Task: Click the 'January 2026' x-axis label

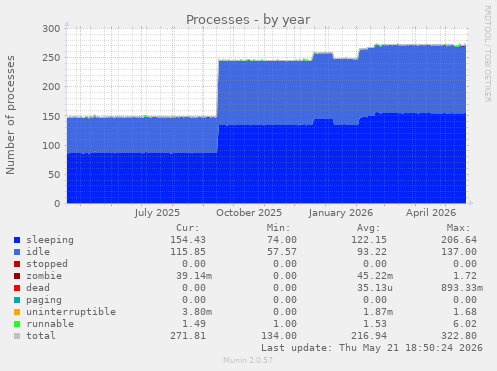Action: click(341, 213)
